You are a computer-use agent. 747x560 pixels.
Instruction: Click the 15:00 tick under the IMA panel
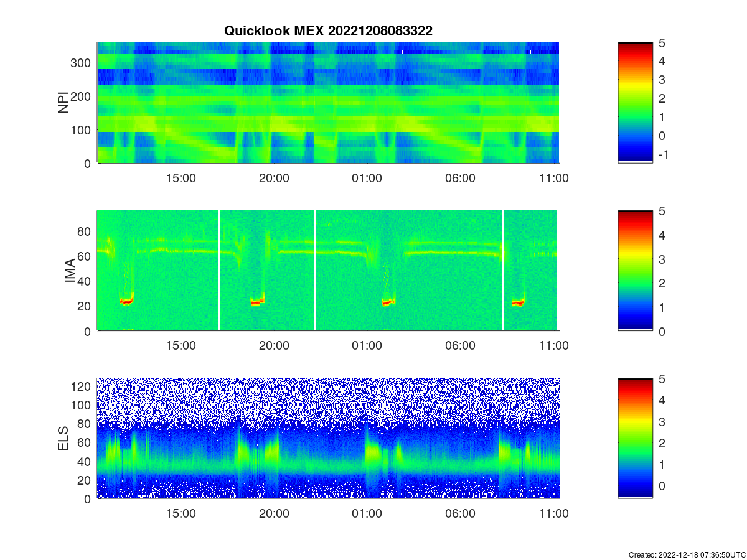[181, 346]
